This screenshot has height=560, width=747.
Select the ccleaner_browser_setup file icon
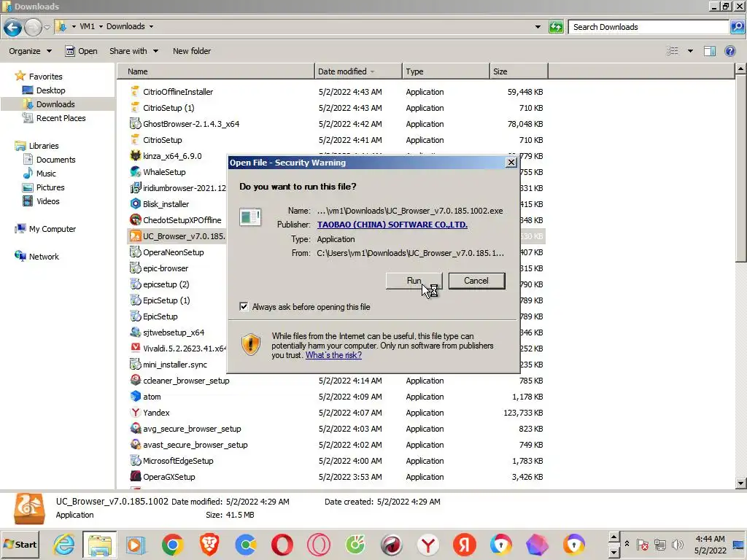135,381
